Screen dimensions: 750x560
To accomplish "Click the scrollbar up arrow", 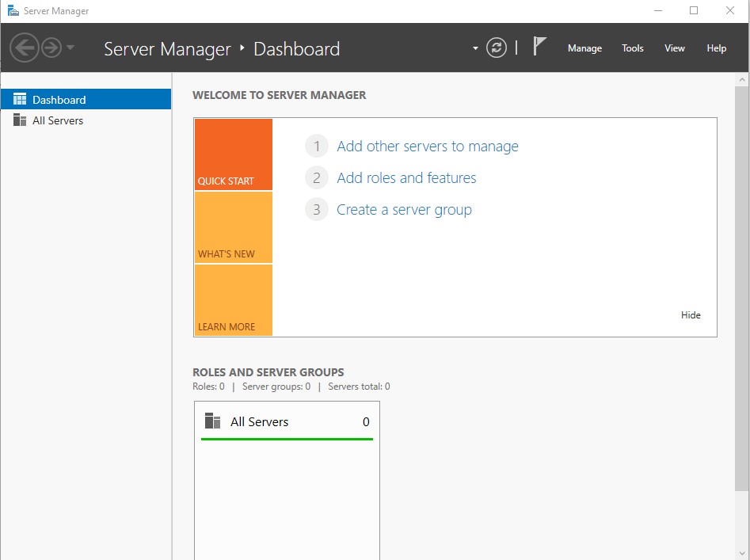I will point(742,80).
